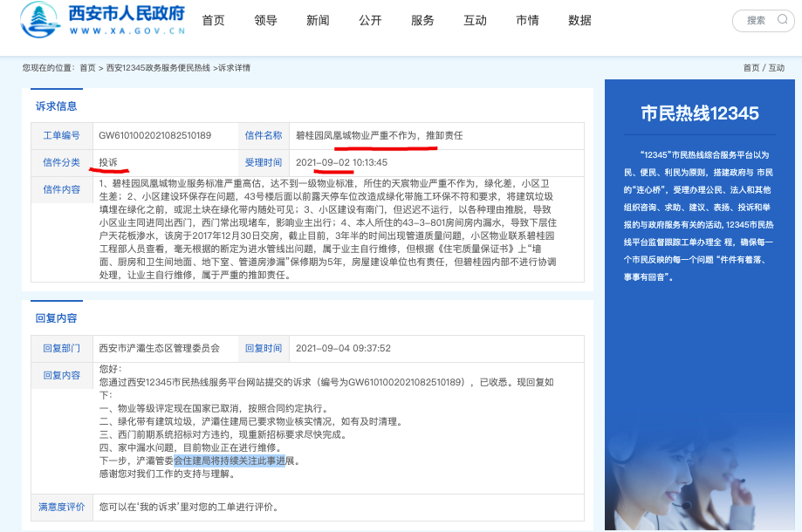Screen dimensions: 802x532
Task: Click the 回复内容 label in the reply table
Action: tap(61, 376)
